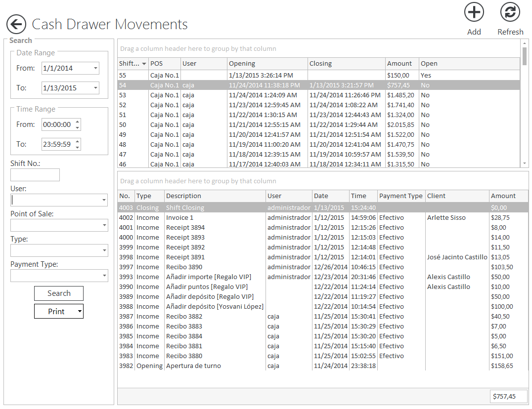Sort shifts by the Opening column header
Image resolution: width=532 pixels, height=409 pixels.
(267, 64)
